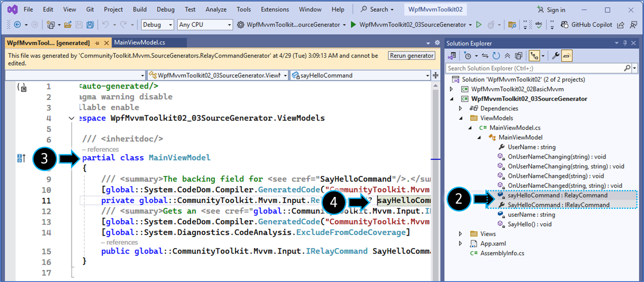Open the startup project dropdown
Image resolution: width=644 pixels, height=282 pixels.
[x=292, y=25]
